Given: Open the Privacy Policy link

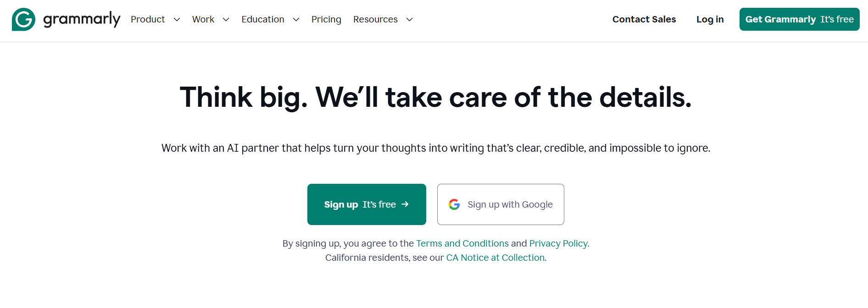Looking at the screenshot, I should 558,243.
